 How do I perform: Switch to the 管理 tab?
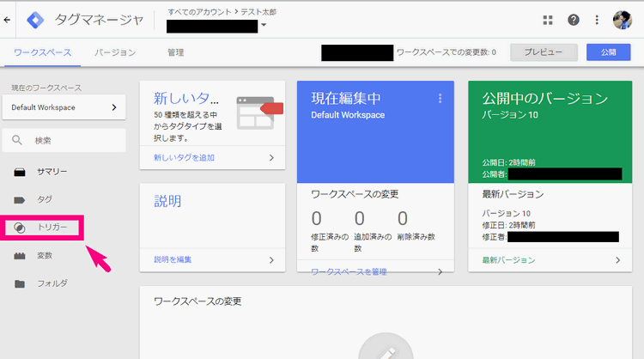pyautogui.click(x=175, y=52)
